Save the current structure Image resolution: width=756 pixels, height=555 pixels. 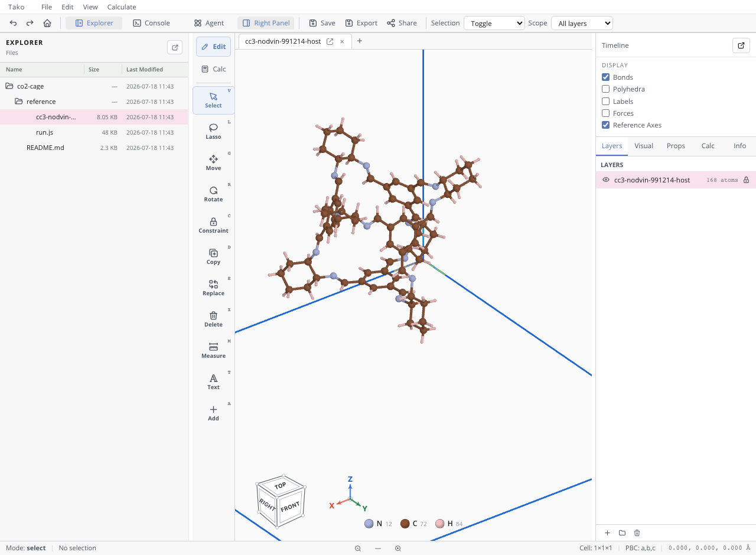(x=322, y=23)
